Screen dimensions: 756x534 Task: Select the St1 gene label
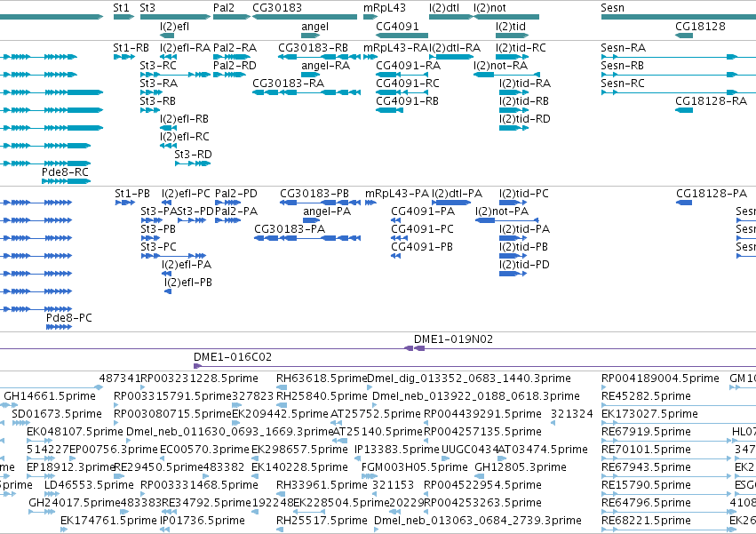click(x=121, y=8)
